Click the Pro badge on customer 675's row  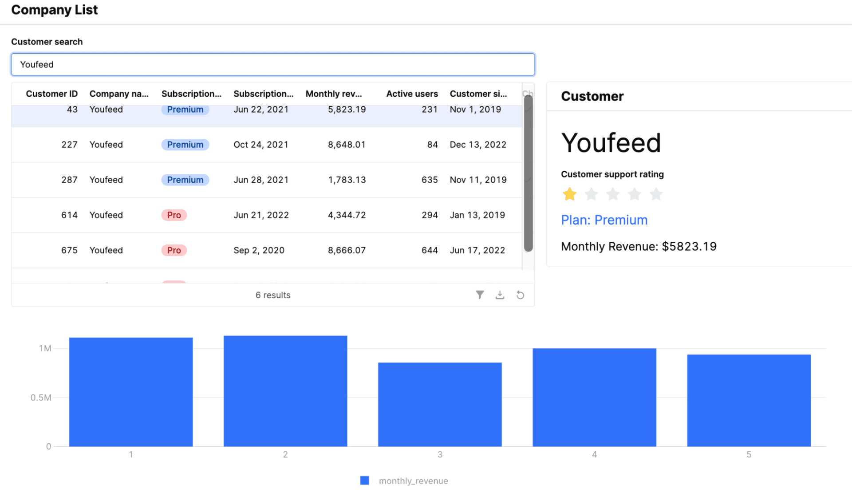(x=174, y=250)
